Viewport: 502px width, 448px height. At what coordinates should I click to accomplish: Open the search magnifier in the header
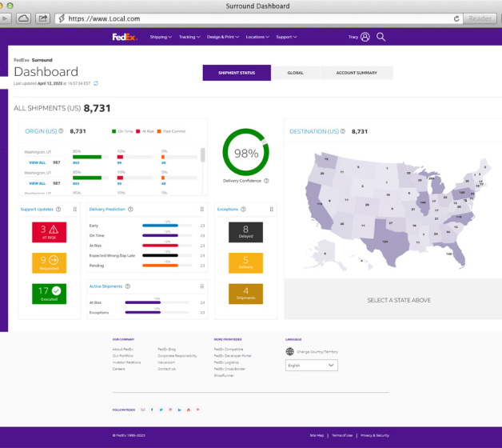(380, 37)
